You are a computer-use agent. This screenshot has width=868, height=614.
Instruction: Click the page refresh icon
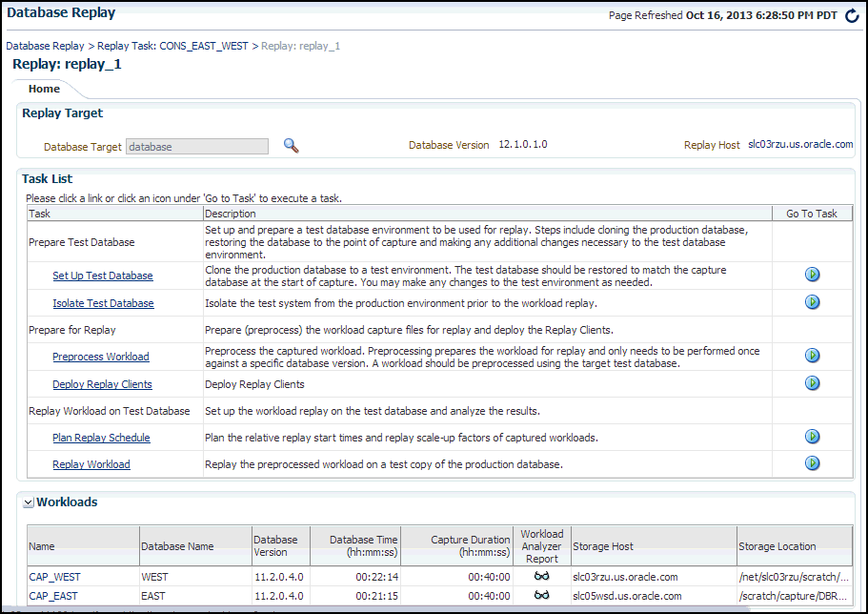point(852,15)
